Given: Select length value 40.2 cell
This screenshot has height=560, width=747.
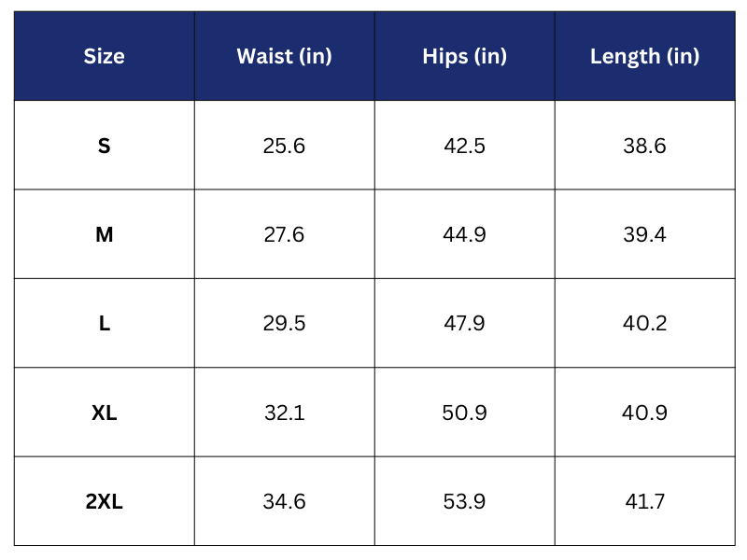Looking at the screenshot, I should pos(644,323).
